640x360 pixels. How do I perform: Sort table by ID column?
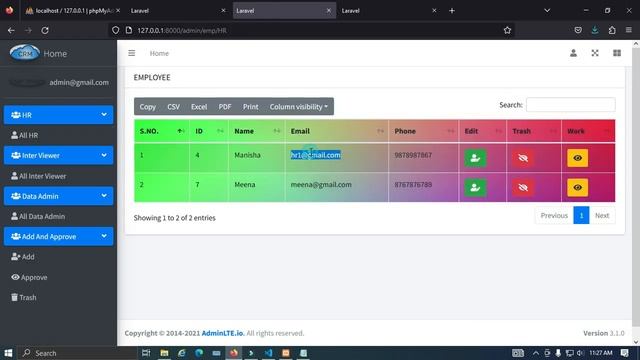coord(209,131)
